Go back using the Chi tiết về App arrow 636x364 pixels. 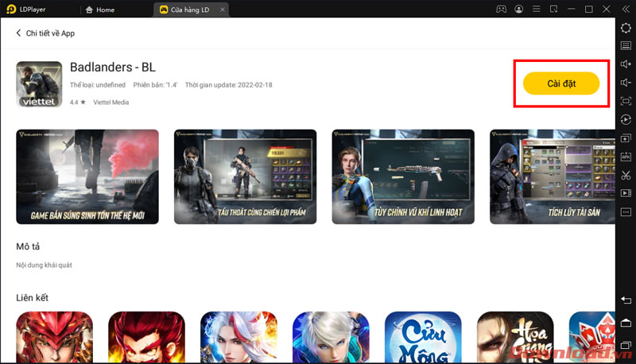point(18,33)
